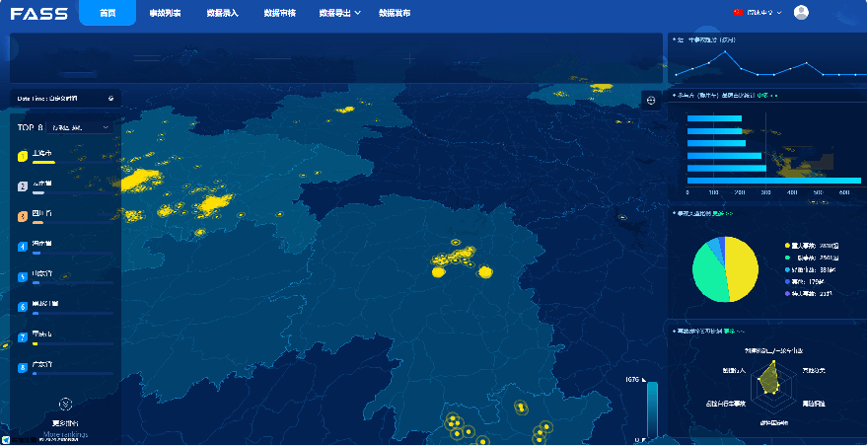The image size is (868, 446).
Task: Expand the 数据导出 menu dropdown
Action: (x=339, y=14)
